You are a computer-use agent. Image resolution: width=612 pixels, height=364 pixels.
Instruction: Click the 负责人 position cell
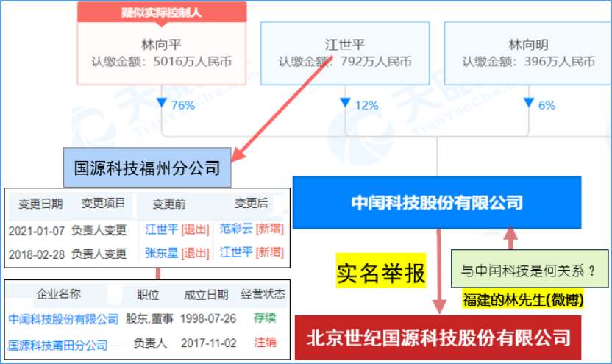click(150, 343)
